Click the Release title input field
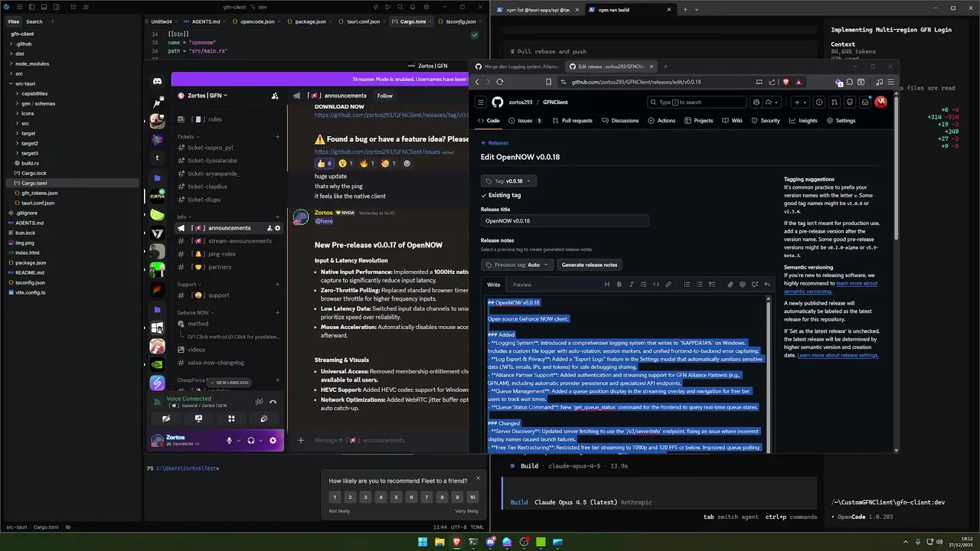 coord(564,220)
